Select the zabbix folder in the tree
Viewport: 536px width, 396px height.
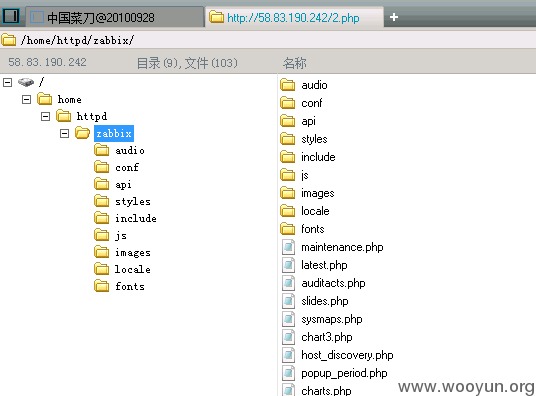coord(114,133)
